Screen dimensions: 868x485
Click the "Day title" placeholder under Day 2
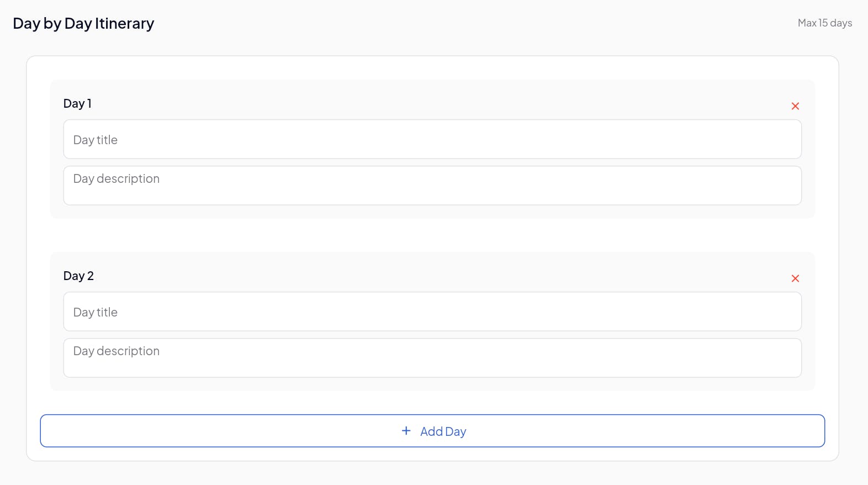pyautogui.click(x=96, y=313)
